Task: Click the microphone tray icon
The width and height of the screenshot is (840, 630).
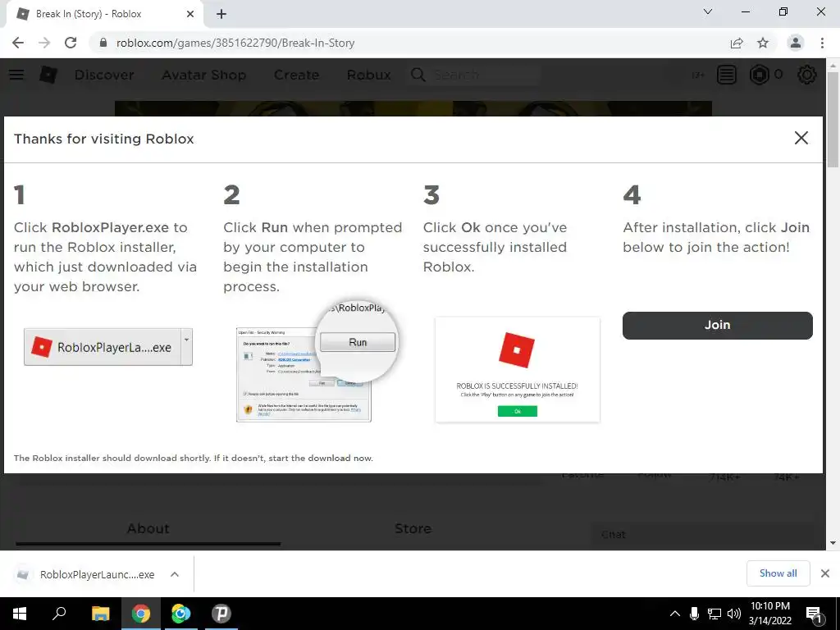Action: 694,614
